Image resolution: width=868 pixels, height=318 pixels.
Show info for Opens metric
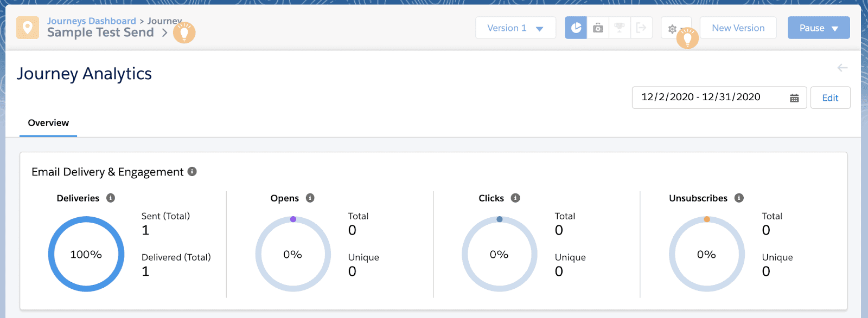[x=310, y=198]
